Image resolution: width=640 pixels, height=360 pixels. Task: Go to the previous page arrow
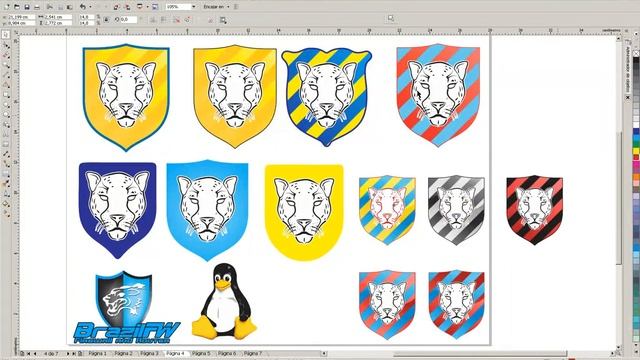35,353
